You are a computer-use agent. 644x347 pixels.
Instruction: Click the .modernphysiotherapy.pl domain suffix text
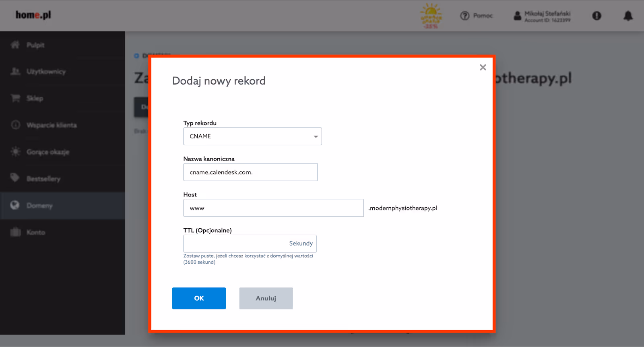click(x=402, y=208)
